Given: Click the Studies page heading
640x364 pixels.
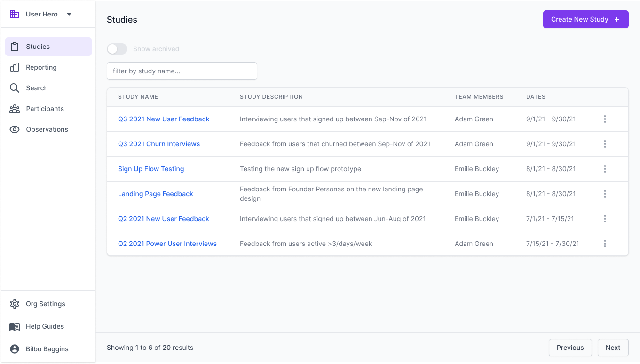Looking at the screenshot, I should [122, 20].
